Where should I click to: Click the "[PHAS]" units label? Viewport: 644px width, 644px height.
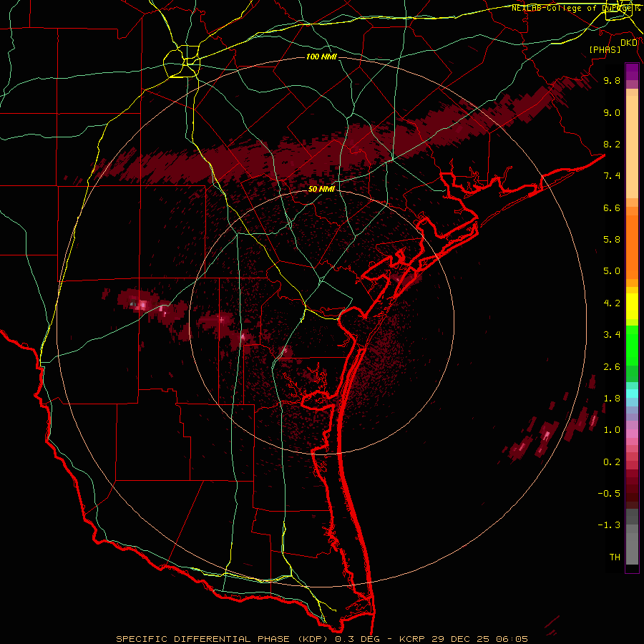pos(605,49)
